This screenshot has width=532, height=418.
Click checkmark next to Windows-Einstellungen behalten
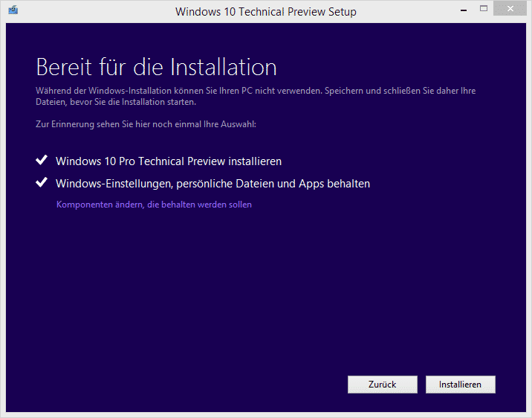42,182
